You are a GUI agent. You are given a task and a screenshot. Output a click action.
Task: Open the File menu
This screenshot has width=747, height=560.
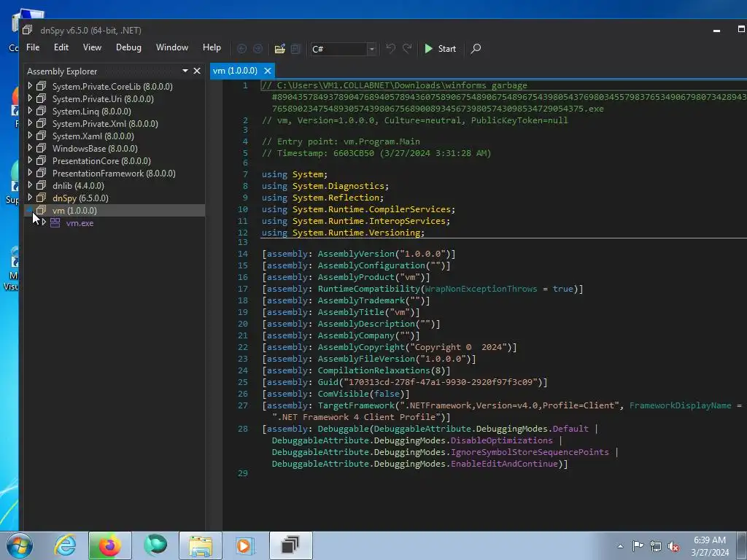click(33, 47)
